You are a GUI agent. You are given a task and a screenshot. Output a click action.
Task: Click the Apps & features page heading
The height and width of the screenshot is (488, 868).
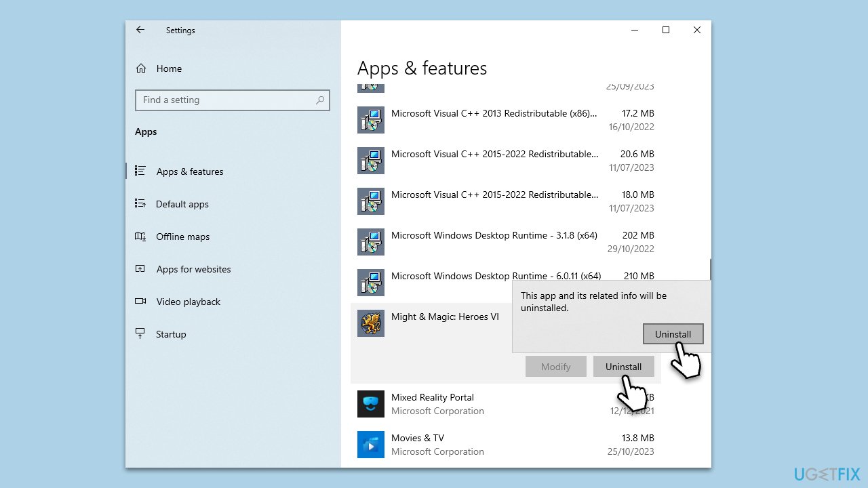pyautogui.click(x=422, y=68)
